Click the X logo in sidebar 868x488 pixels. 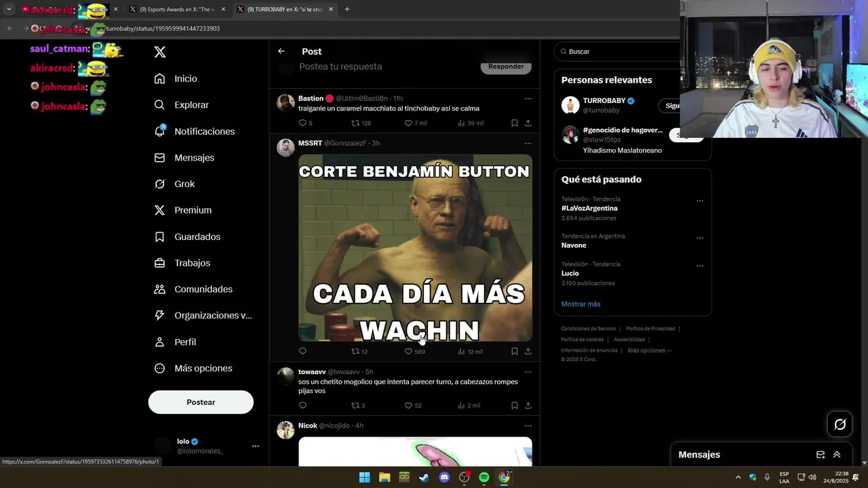(x=160, y=52)
